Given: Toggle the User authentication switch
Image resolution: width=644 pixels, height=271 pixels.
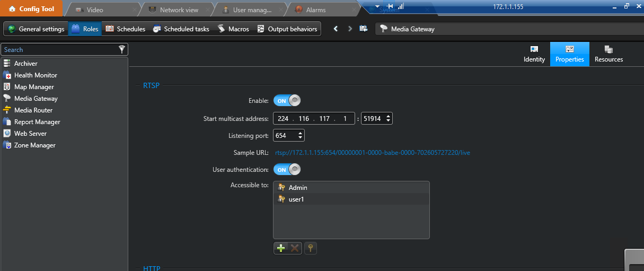Looking at the screenshot, I should (x=287, y=170).
